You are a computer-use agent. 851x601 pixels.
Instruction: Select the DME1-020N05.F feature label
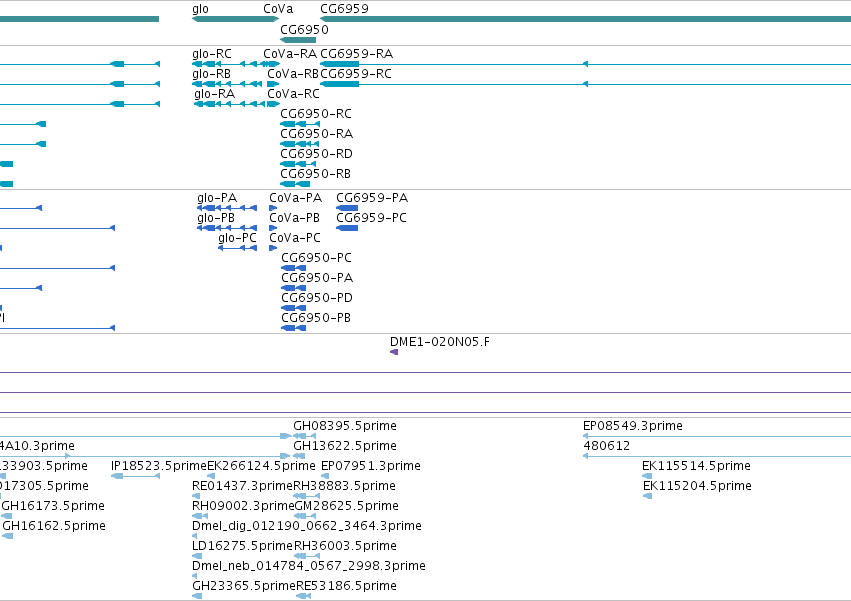[x=440, y=343]
